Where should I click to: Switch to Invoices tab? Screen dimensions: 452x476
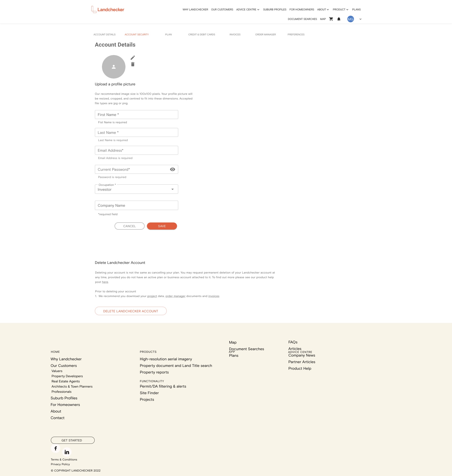click(235, 34)
